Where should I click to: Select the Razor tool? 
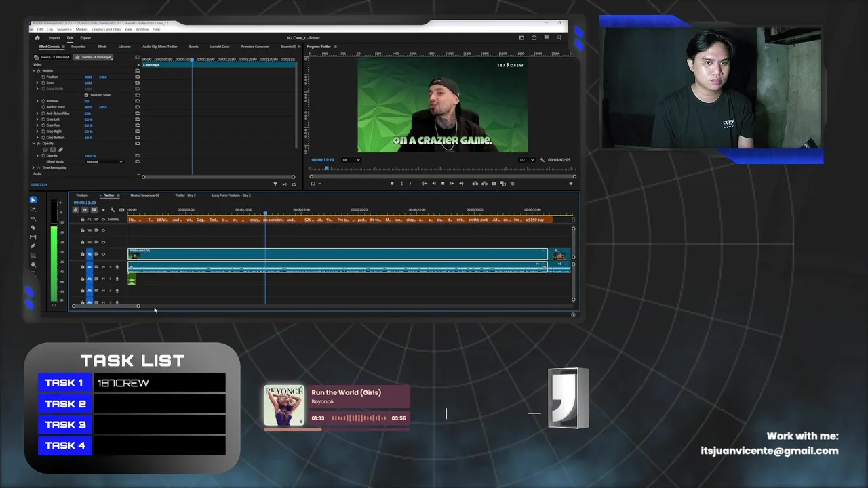[33, 228]
